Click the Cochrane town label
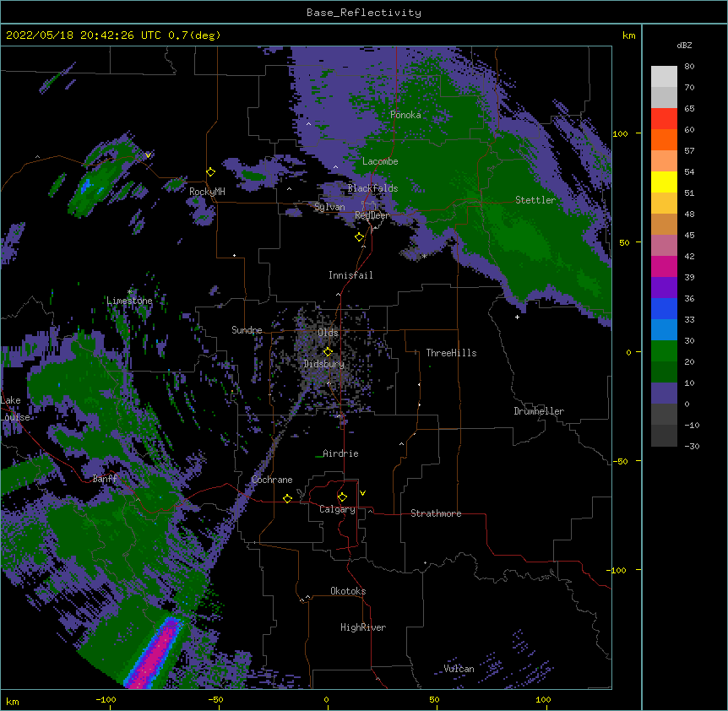This screenshot has width=728, height=711. (x=272, y=480)
